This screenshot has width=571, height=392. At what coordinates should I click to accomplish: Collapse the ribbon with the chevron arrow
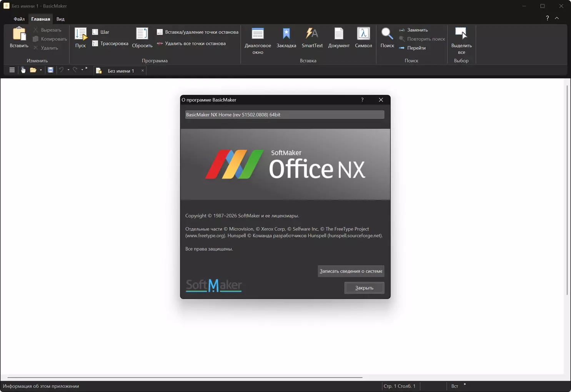point(557,18)
